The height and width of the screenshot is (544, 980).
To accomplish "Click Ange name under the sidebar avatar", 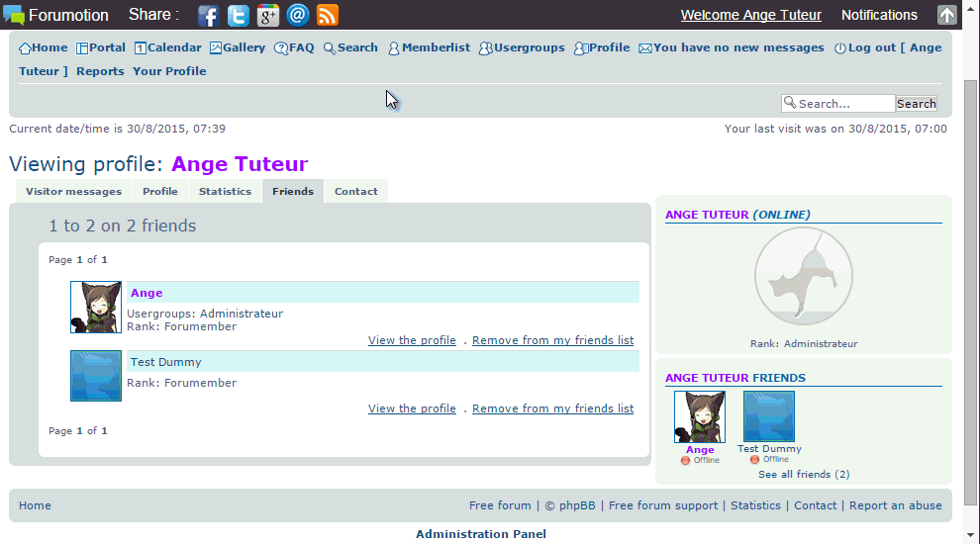I will pyautogui.click(x=700, y=450).
